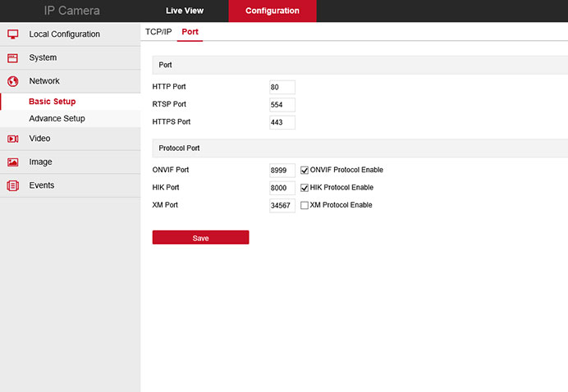The height and width of the screenshot is (392, 568).
Task: Click the HIK Port label
Action: click(166, 187)
